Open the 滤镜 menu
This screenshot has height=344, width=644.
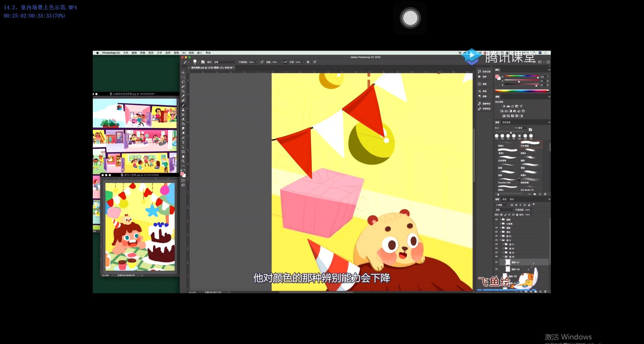[176, 53]
